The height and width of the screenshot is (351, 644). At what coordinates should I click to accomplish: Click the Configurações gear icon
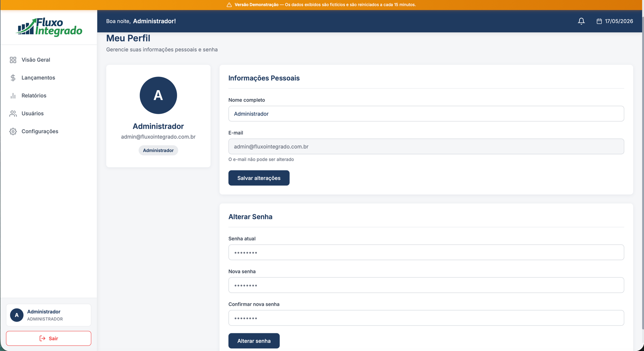[x=13, y=132]
